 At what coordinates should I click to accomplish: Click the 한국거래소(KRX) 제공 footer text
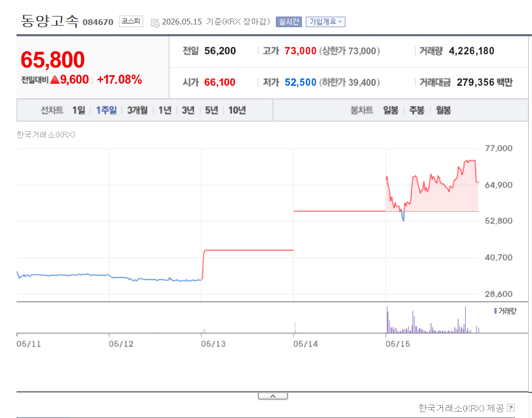click(x=461, y=408)
